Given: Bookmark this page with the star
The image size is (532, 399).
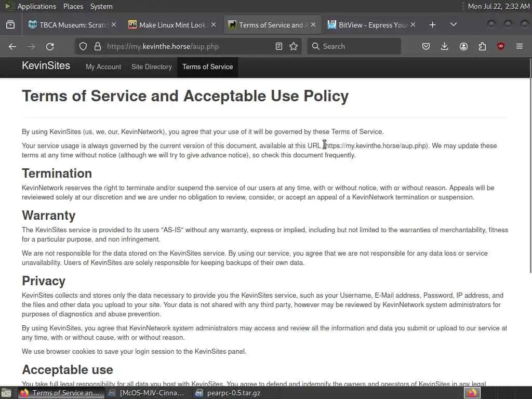Looking at the screenshot, I should click(x=294, y=46).
